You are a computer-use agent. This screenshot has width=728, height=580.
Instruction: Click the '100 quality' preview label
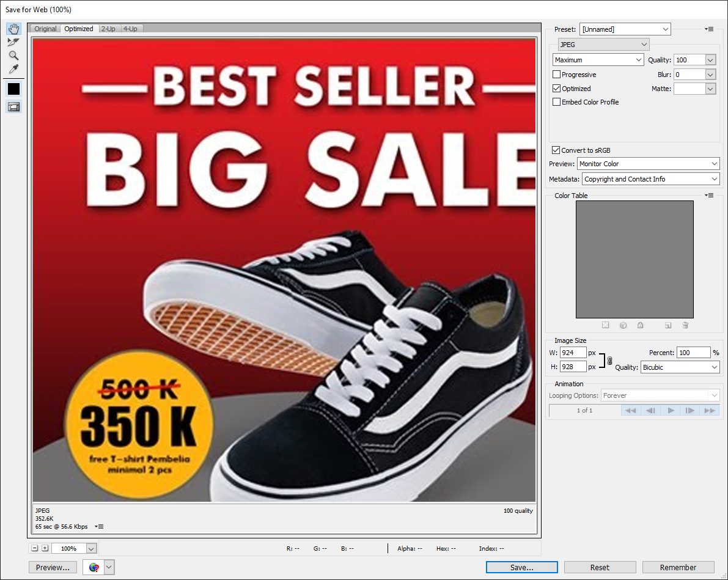[x=518, y=511]
